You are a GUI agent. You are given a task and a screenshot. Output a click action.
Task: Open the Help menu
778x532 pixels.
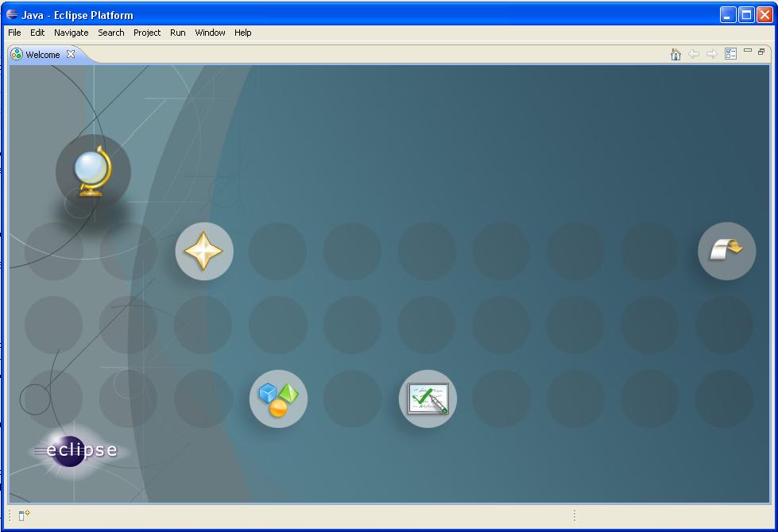tap(242, 33)
